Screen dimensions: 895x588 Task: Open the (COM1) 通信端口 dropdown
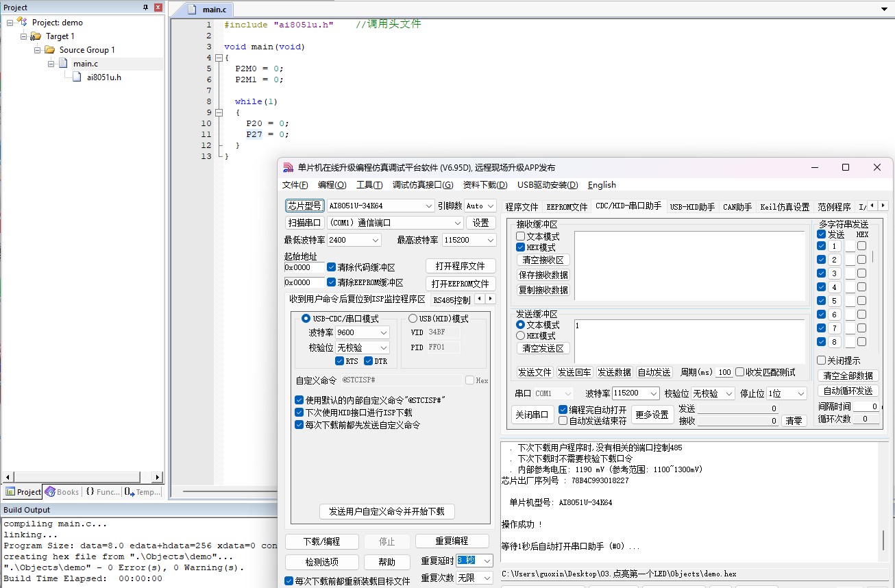tap(458, 223)
